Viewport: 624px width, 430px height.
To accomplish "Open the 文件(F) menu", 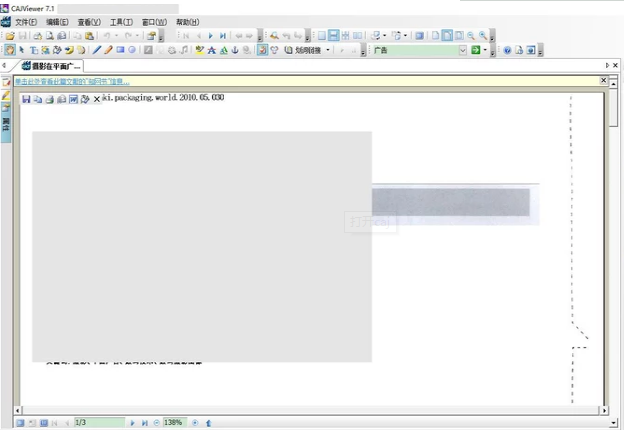I will [26, 22].
